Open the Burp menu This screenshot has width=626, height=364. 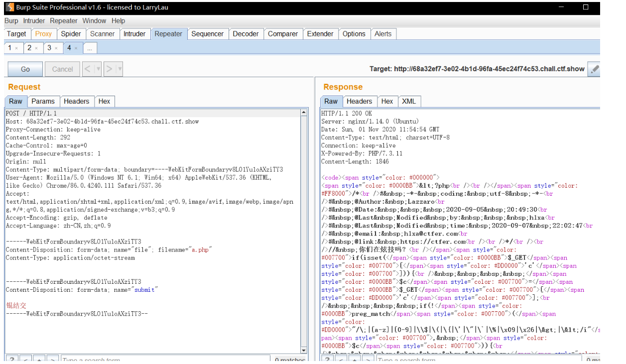(x=11, y=21)
